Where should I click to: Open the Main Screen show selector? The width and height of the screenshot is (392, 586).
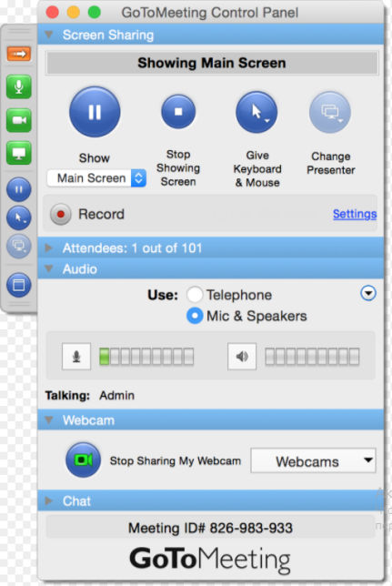tap(96, 178)
